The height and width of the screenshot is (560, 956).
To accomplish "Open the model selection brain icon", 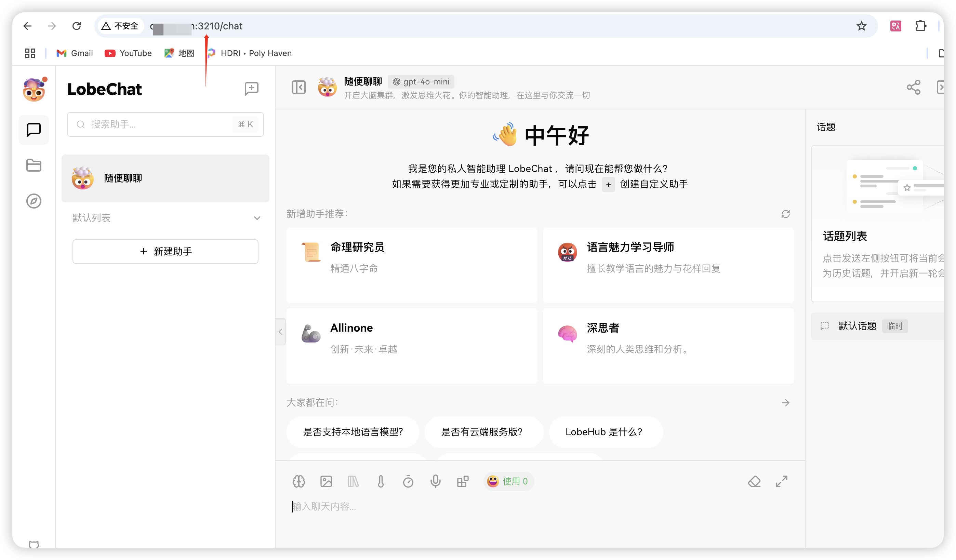I will [299, 482].
